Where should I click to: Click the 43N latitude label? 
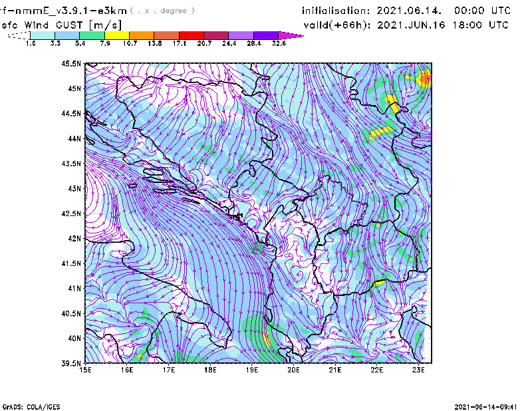(74, 188)
